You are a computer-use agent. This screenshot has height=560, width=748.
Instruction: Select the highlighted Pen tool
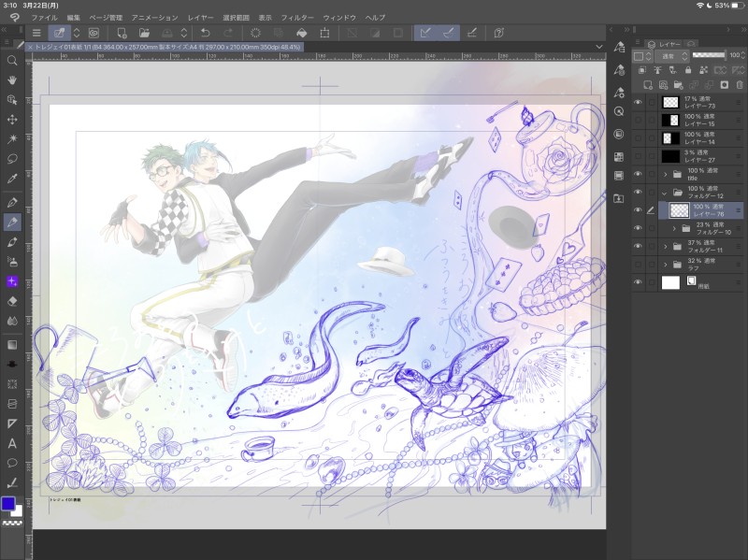(x=12, y=222)
